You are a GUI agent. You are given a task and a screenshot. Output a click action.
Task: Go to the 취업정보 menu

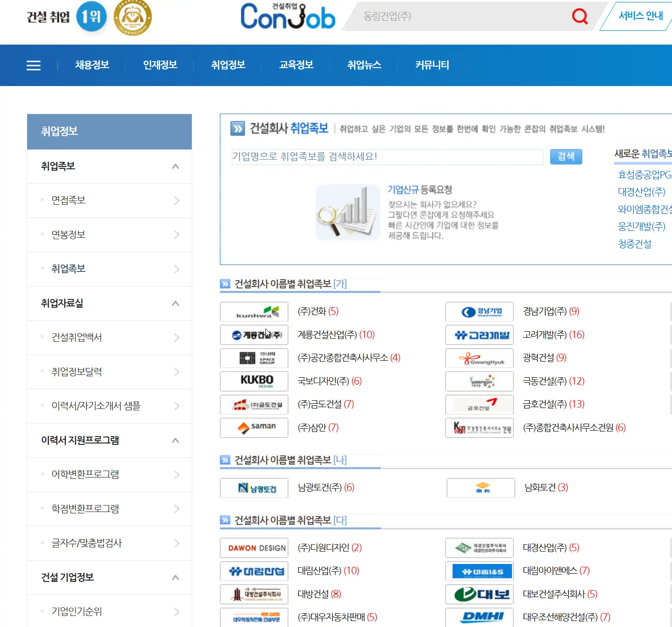click(x=228, y=65)
